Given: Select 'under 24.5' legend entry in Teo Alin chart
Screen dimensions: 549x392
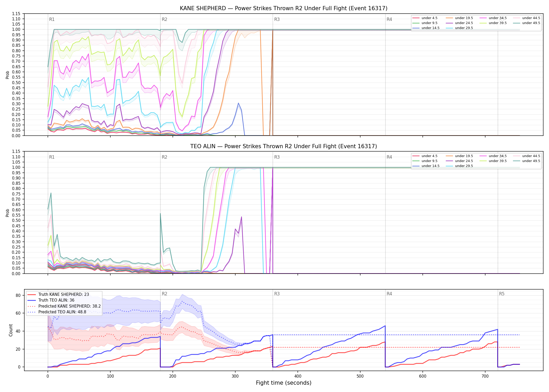Looking at the screenshot, I should coord(459,161).
